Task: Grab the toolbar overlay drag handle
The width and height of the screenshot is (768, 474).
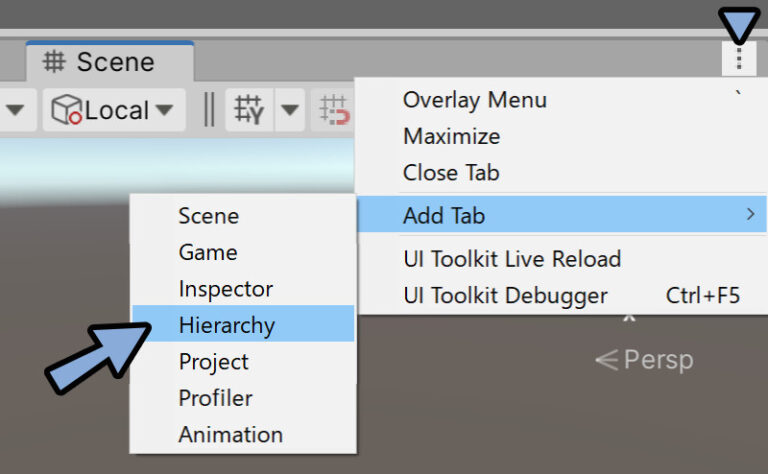Action: 208,110
